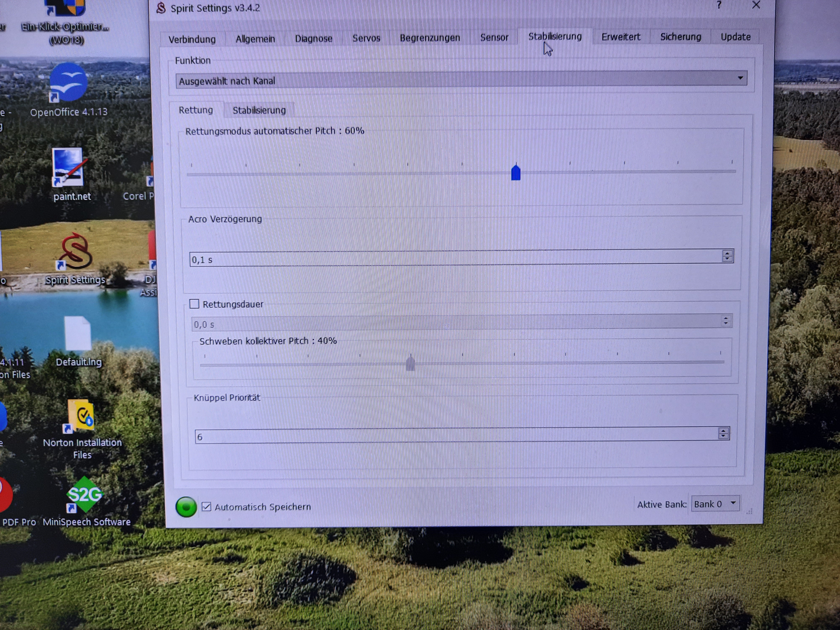
Task: Open the inner Stabilisierung sub-tab
Action: pyautogui.click(x=259, y=110)
